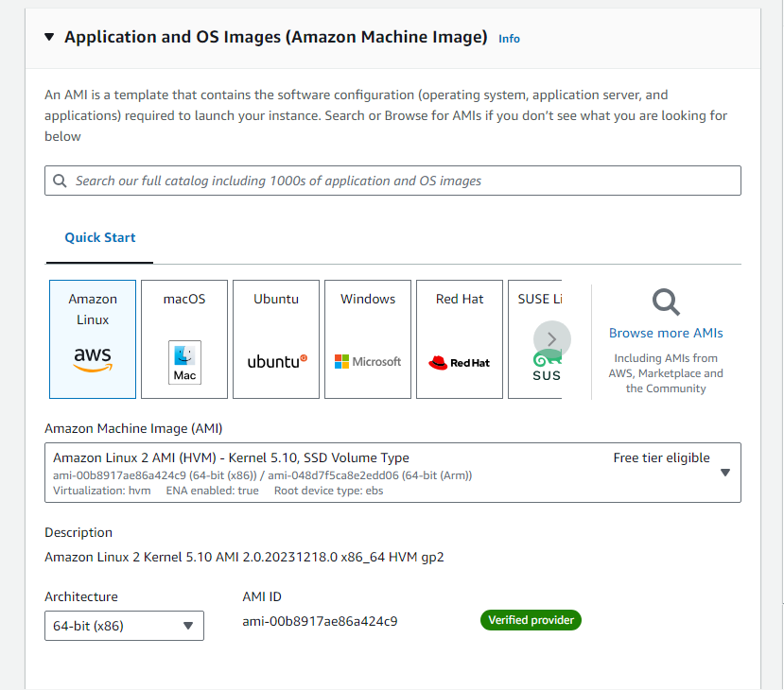The width and height of the screenshot is (784, 690).
Task: Click the Architecture label
Action: coord(81,596)
